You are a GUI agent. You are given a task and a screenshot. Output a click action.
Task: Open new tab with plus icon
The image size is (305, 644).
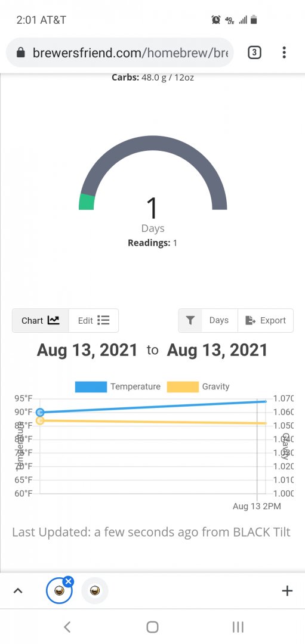(x=287, y=591)
